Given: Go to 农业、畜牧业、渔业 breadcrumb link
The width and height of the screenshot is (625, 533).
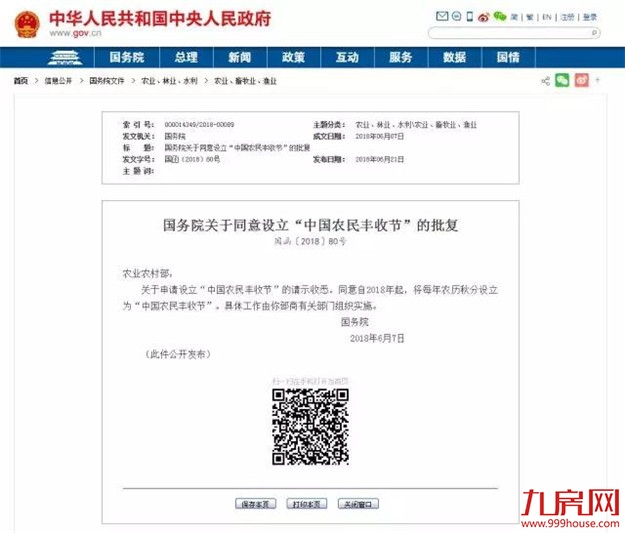Looking at the screenshot, I should (246, 81).
